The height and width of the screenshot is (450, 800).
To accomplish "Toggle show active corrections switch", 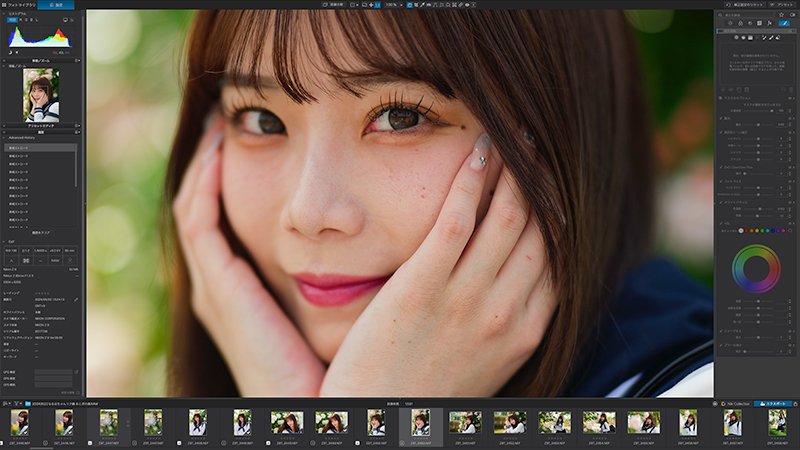I will (x=792, y=15).
